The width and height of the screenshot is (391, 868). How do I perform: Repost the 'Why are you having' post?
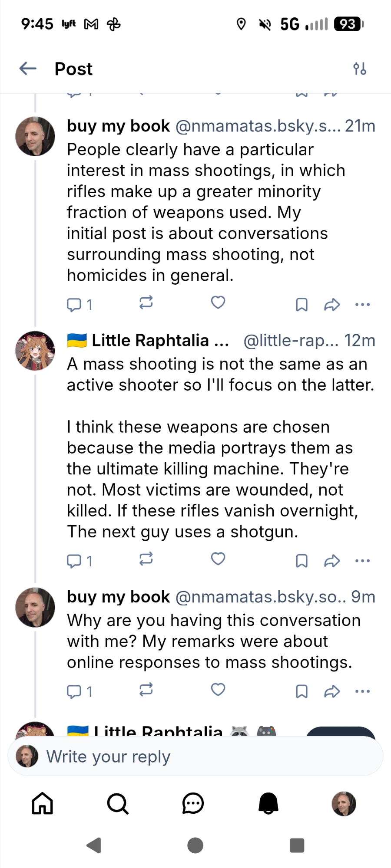click(146, 690)
